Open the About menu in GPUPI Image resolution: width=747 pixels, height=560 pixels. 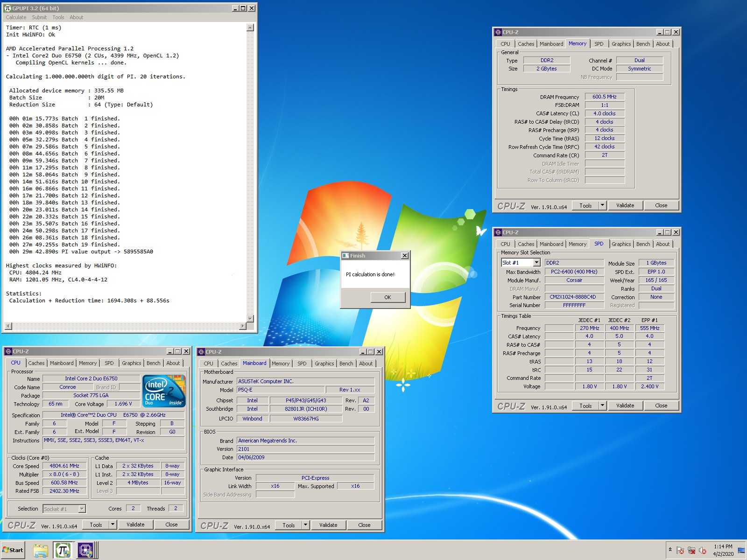tap(77, 17)
